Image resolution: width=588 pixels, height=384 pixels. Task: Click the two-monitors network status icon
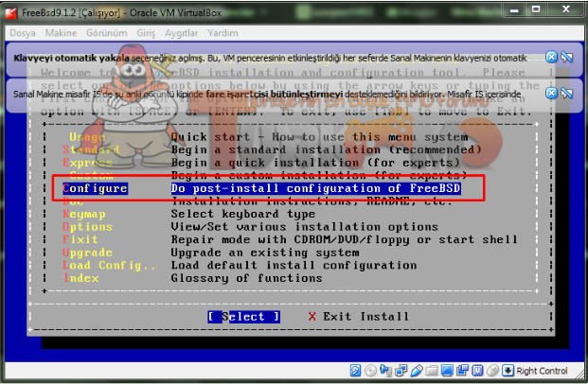click(x=401, y=371)
